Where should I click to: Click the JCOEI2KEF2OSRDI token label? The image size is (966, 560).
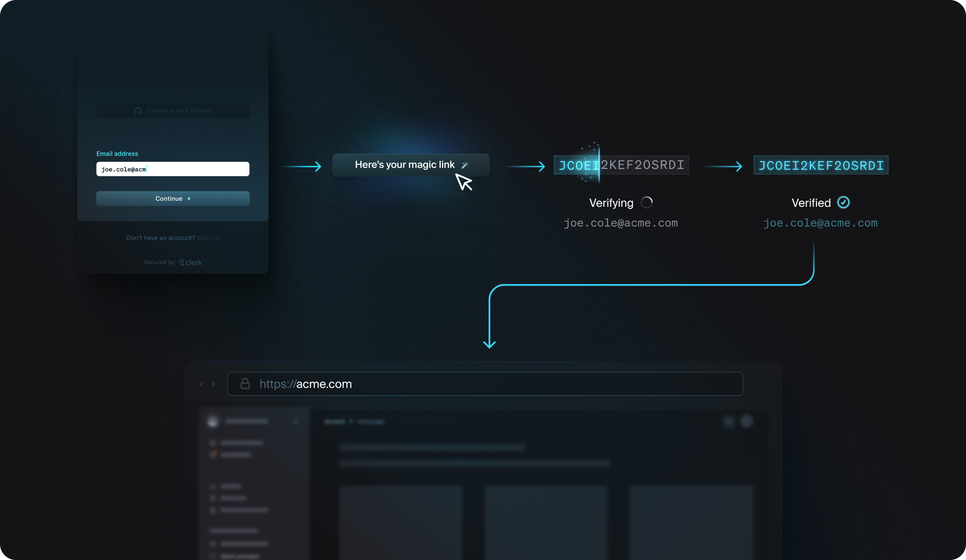click(x=620, y=165)
